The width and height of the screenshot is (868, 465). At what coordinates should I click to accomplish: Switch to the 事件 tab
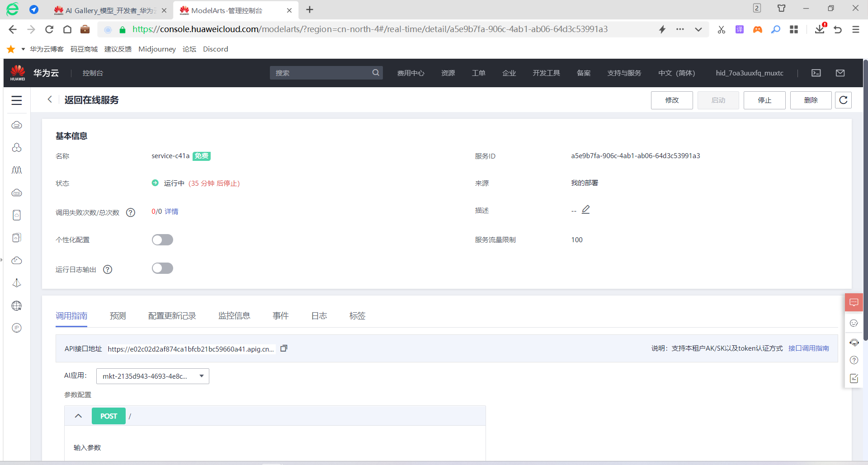click(x=281, y=316)
